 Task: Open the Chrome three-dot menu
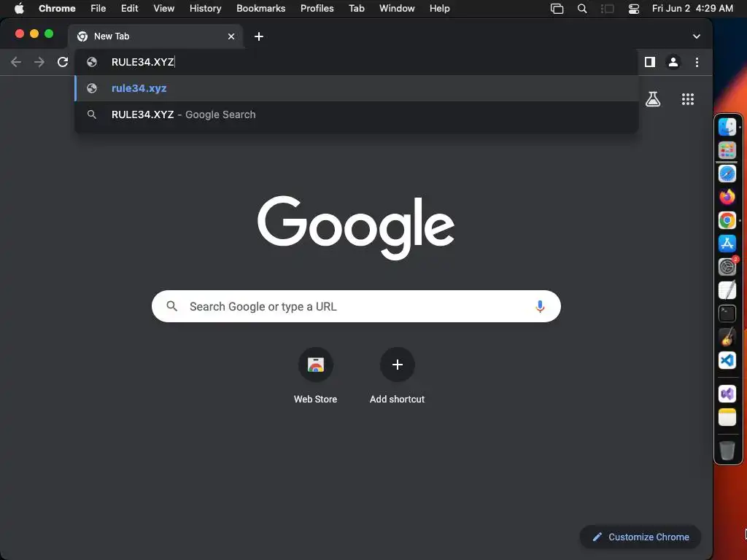[697, 62]
